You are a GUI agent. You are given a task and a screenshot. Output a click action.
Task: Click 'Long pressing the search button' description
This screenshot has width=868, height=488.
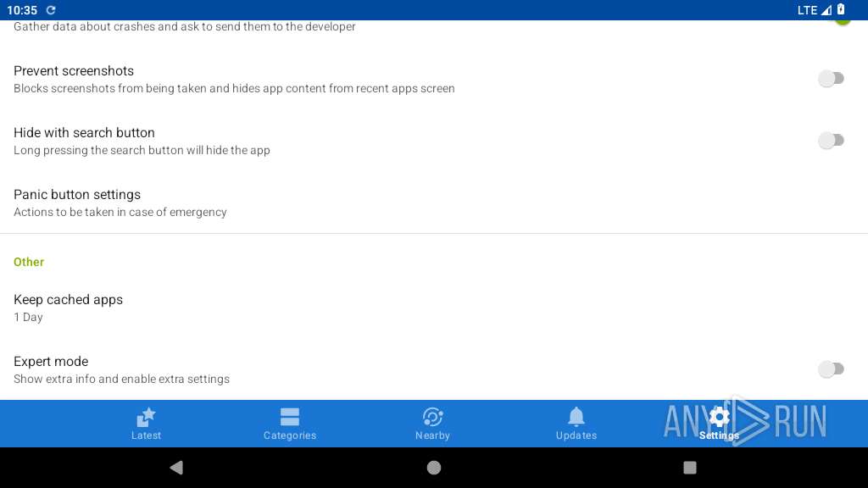click(142, 151)
